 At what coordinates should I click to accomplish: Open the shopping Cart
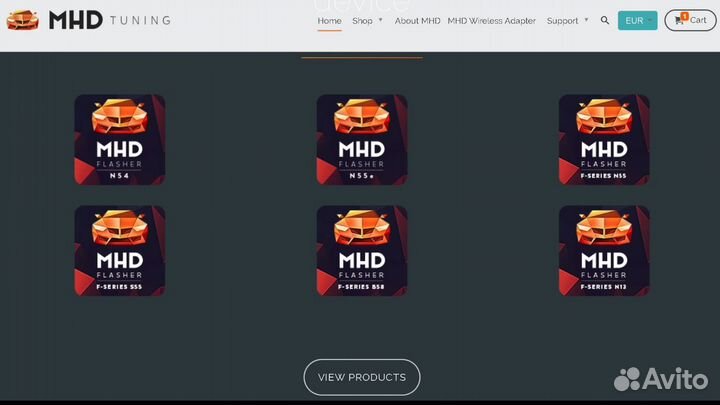tap(690, 20)
